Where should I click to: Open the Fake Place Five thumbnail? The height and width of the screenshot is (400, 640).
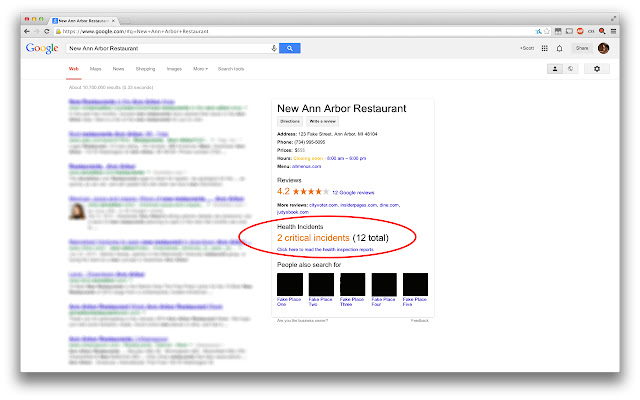416,284
